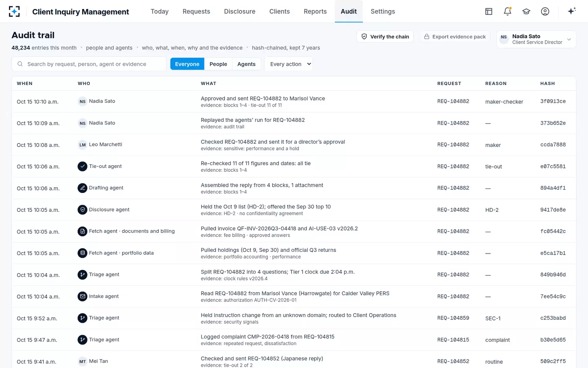Filter entries to People
Image resolution: width=588 pixels, height=368 pixels.
[218, 64]
